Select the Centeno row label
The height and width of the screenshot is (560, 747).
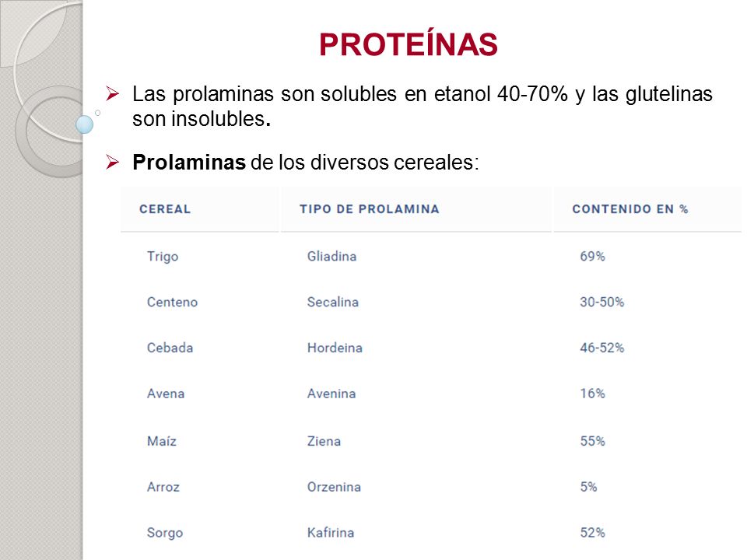[x=172, y=302]
